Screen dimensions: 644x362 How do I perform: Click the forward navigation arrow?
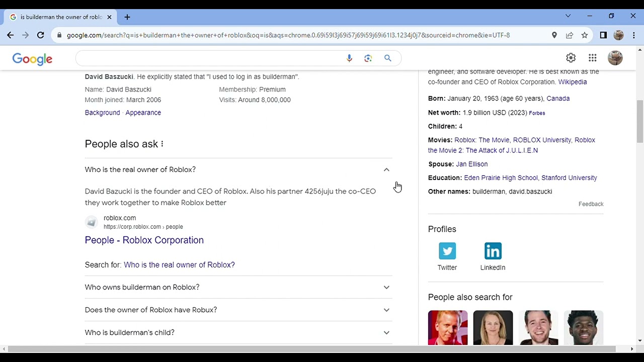26,35
